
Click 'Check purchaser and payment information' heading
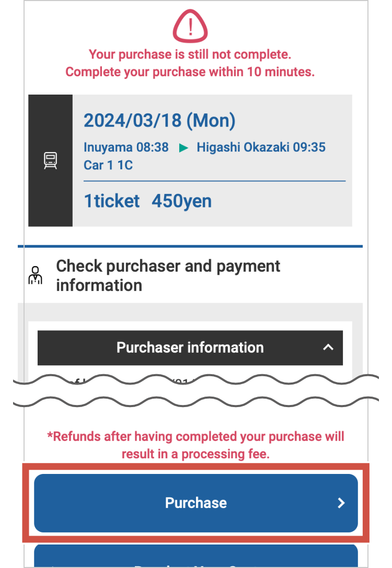coord(168,275)
